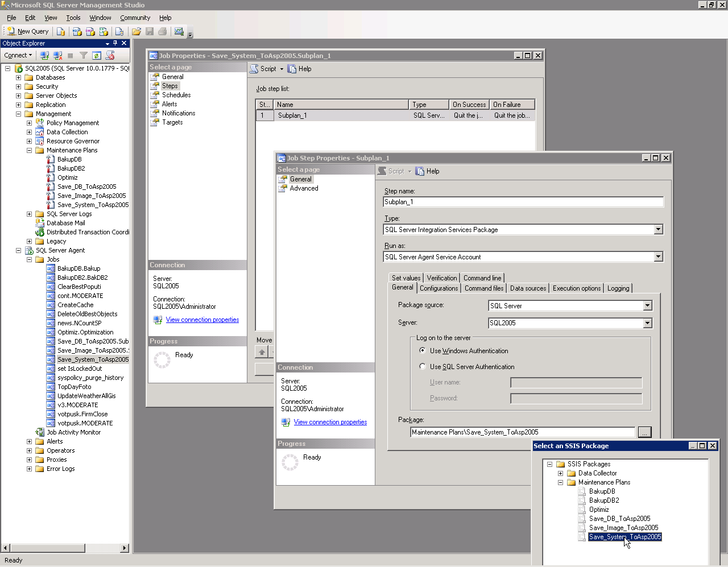The image size is (728, 567).
Task: Click the Distributed Transaction Coordinator icon
Action: coord(40,232)
